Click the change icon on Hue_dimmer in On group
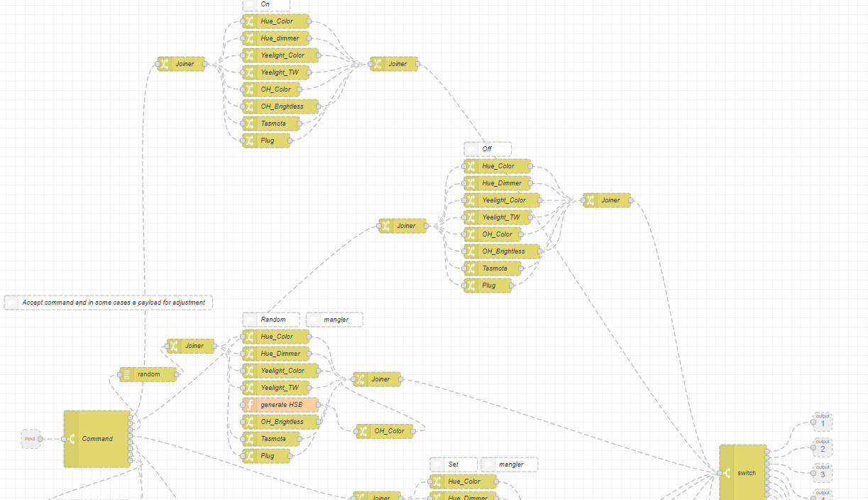 pyautogui.click(x=248, y=38)
